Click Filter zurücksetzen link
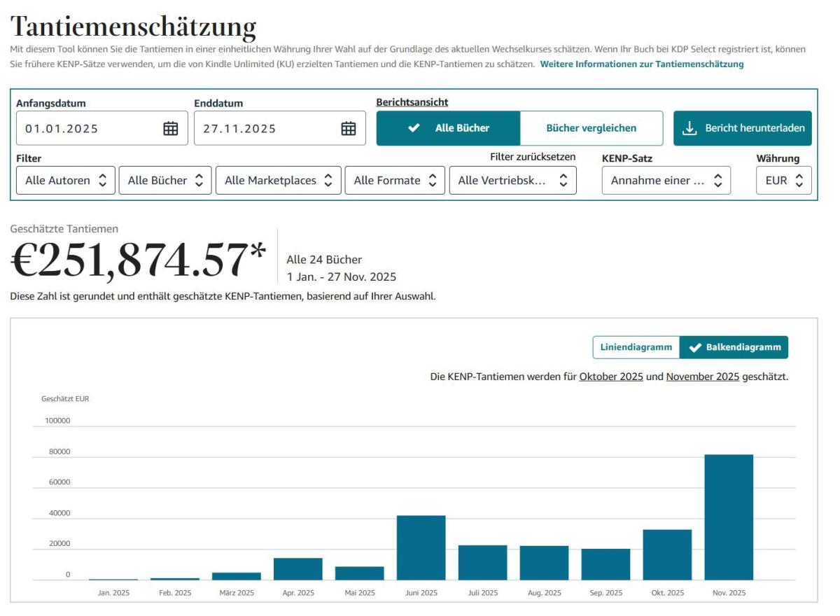The width and height of the screenshot is (840, 616). (533, 157)
